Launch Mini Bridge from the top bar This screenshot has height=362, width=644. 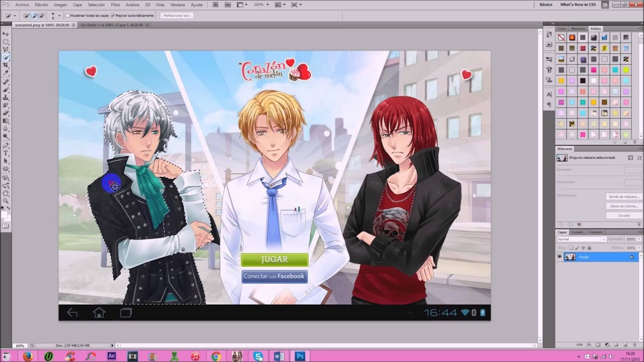228,5
